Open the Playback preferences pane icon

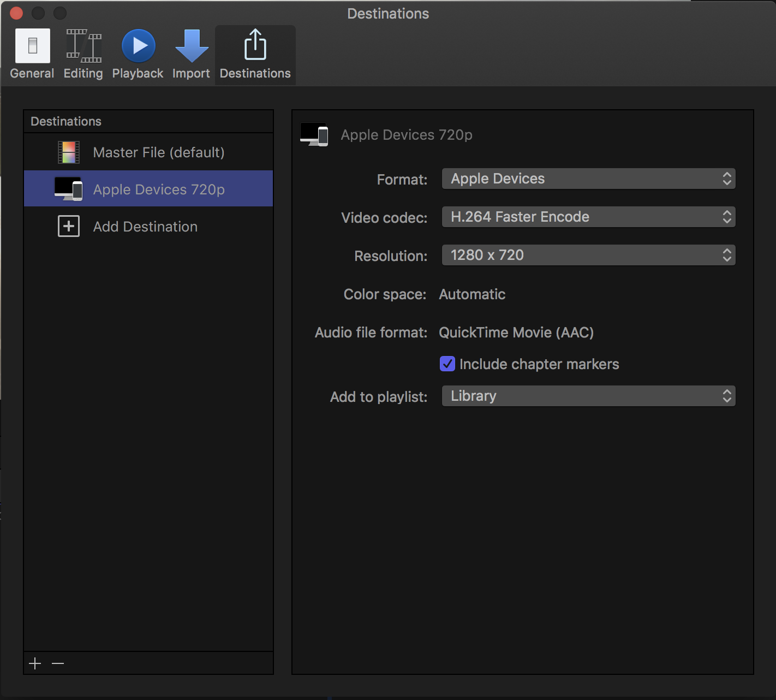[x=138, y=46]
